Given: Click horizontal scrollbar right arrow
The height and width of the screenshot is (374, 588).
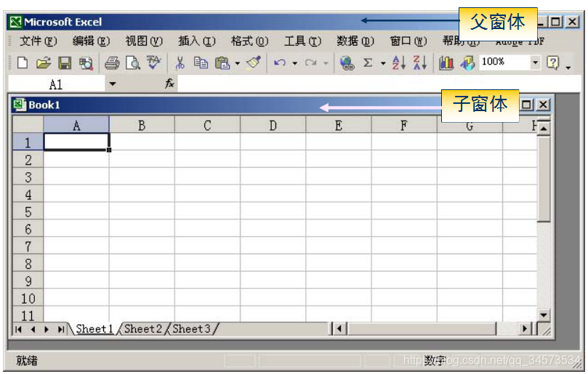Looking at the screenshot, I should click(525, 329).
